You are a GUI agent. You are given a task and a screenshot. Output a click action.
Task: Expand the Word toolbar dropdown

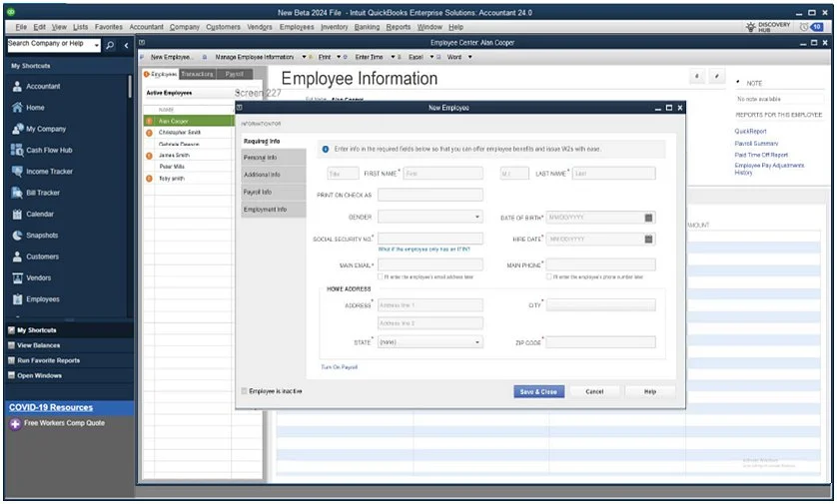coord(469,57)
